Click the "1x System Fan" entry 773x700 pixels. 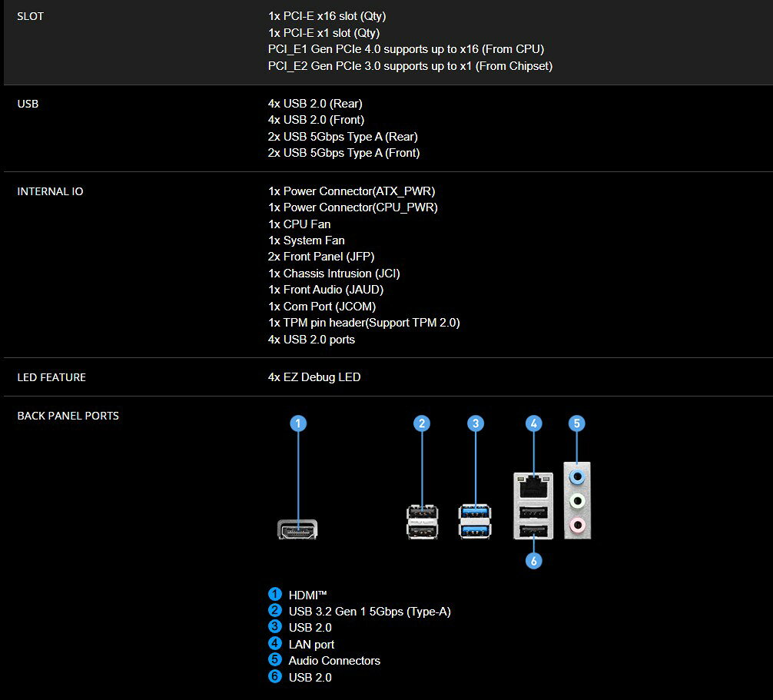pyautogui.click(x=306, y=241)
